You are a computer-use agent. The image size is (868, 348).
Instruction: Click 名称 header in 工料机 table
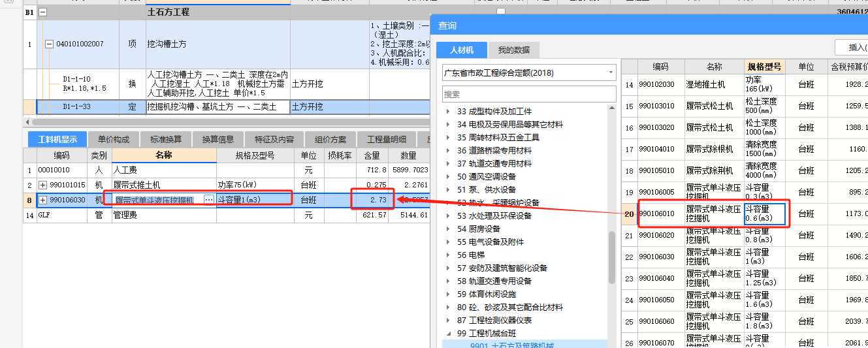tap(164, 155)
